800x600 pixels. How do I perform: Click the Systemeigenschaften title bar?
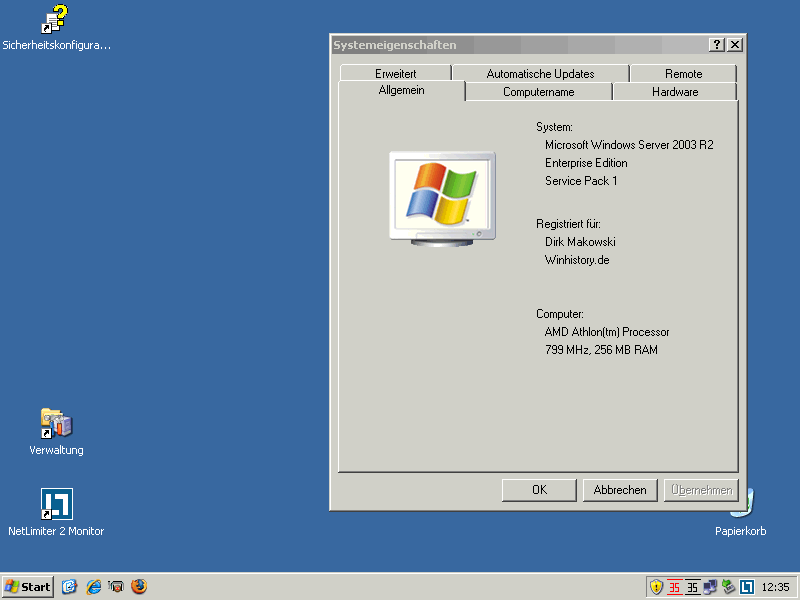519,45
